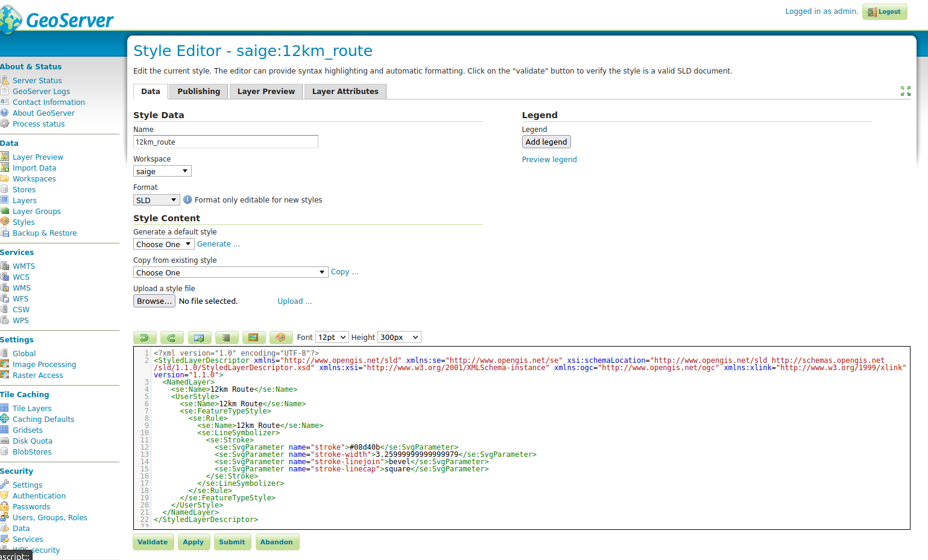Click the Browse... file button
Screen dimensions: 928x560
pos(154,301)
